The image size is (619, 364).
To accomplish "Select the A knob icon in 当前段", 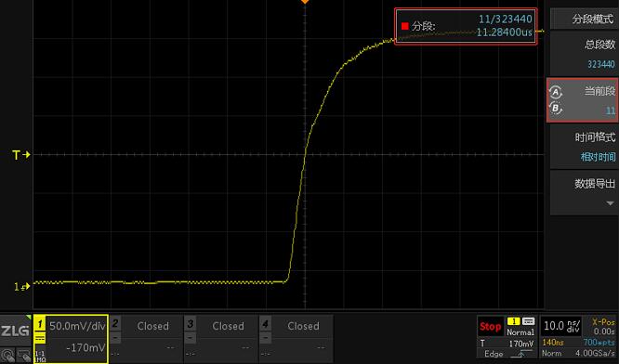I will (x=556, y=92).
